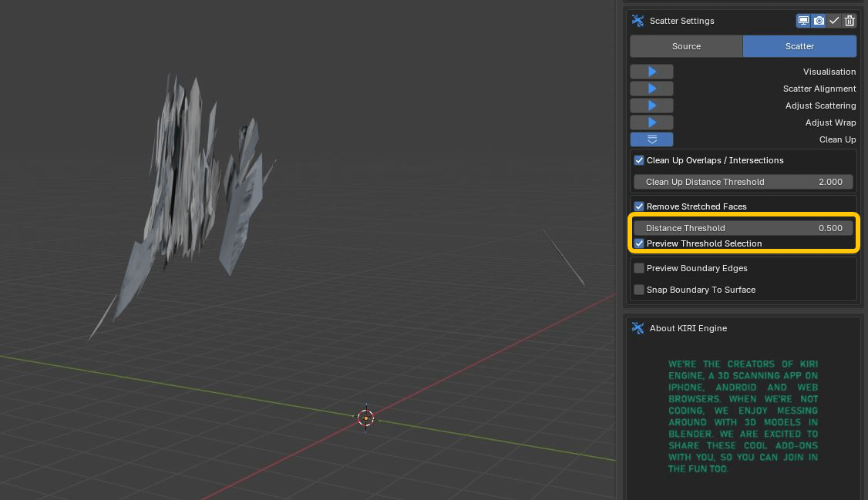868x500 pixels.
Task: Uncheck Remove Stretched Faces
Action: click(639, 206)
